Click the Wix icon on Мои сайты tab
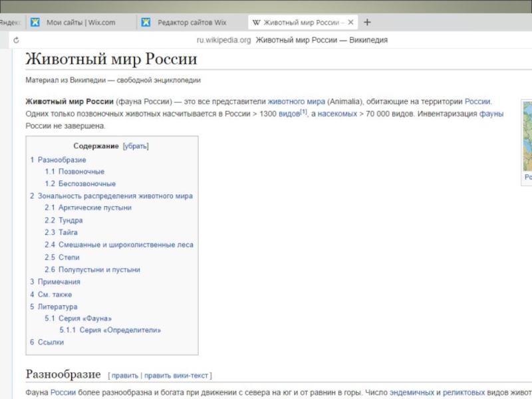532x399 pixels. (x=35, y=23)
